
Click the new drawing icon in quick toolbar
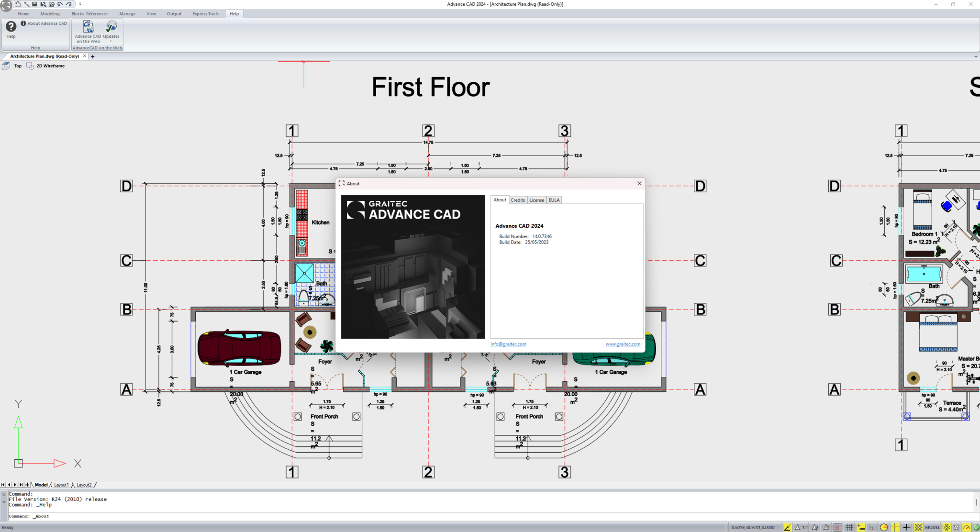pos(18,4)
